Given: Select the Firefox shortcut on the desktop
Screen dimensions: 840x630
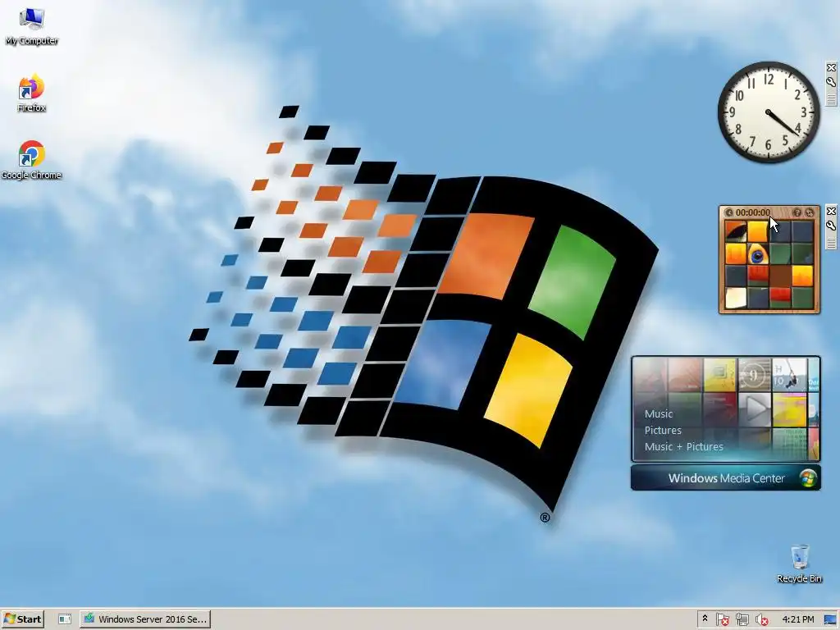Looking at the screenshot, I should tap(31, 93).
